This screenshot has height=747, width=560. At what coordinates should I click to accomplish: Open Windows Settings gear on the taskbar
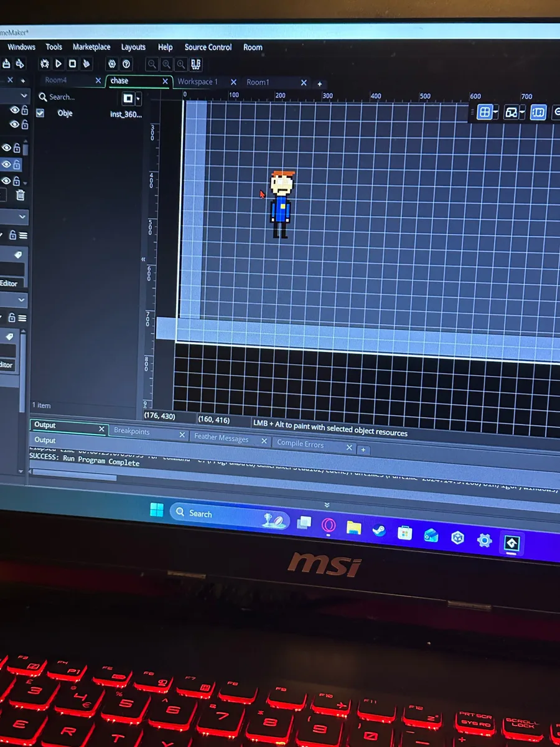(484, 540)
